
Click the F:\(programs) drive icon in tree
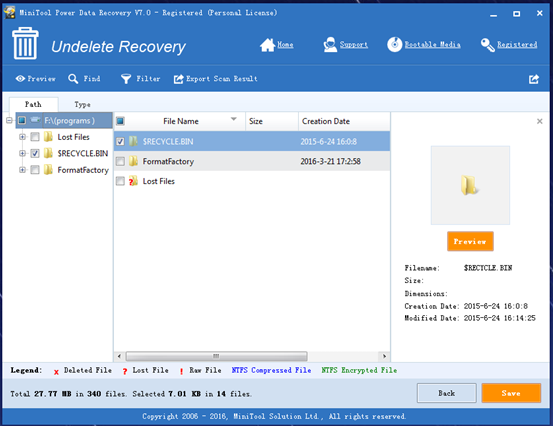35,120
